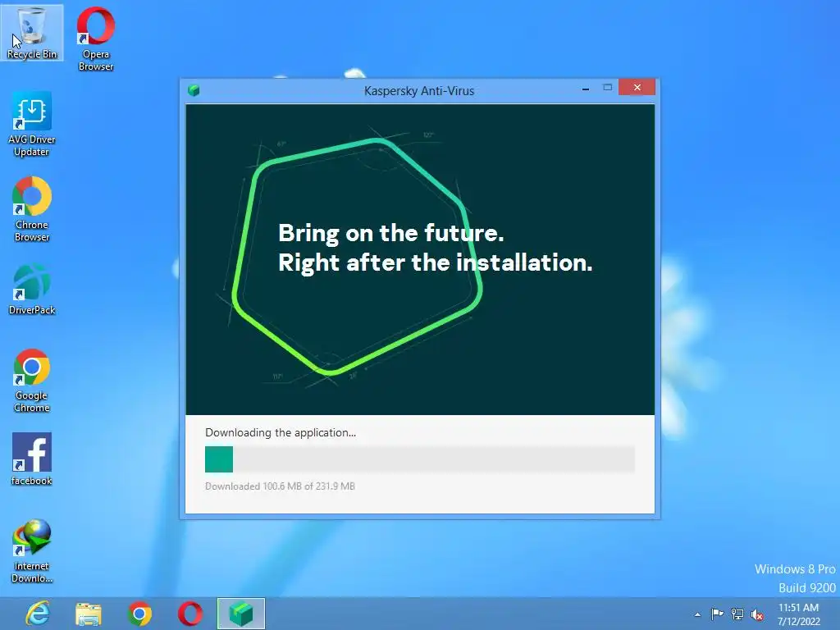Click the Kaspersky icon in the title bar
The height and width of the screenshot is (630, 840).
click(194, 90)
